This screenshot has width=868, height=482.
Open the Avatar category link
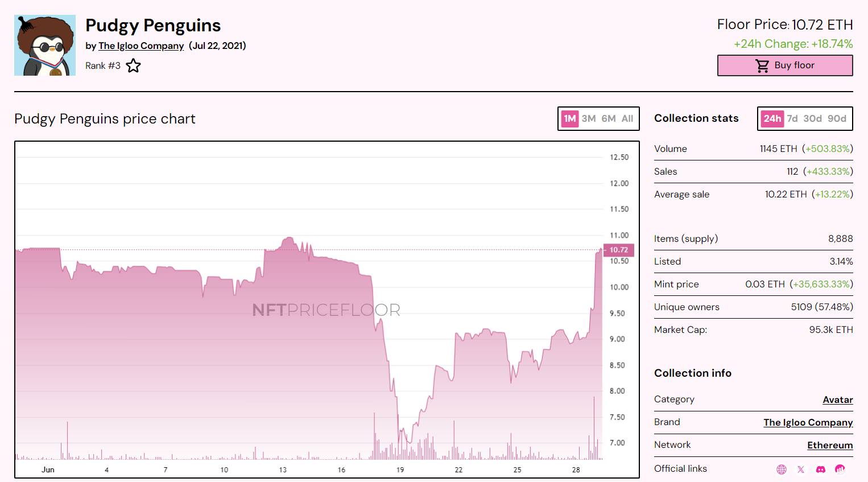click(x=838, y=399)
